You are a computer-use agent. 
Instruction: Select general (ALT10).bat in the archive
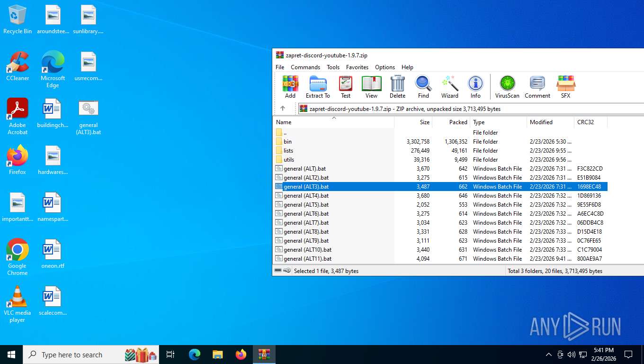pos(440,250)
